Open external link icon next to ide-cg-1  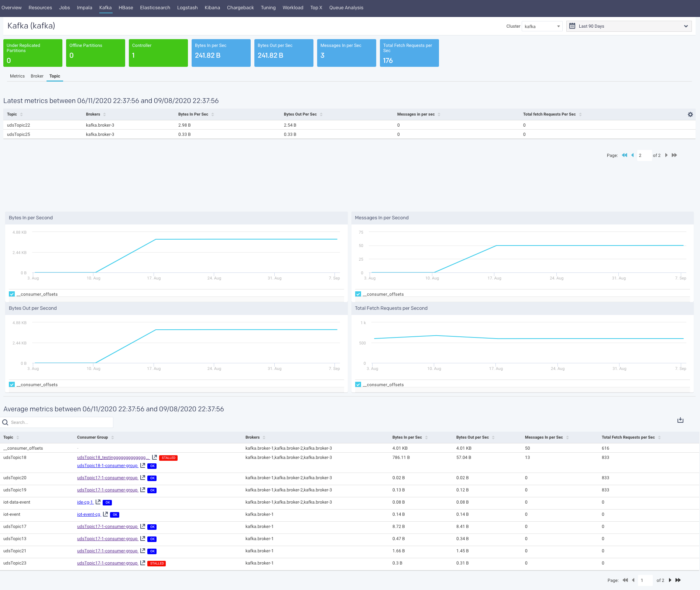pos(98,502)
